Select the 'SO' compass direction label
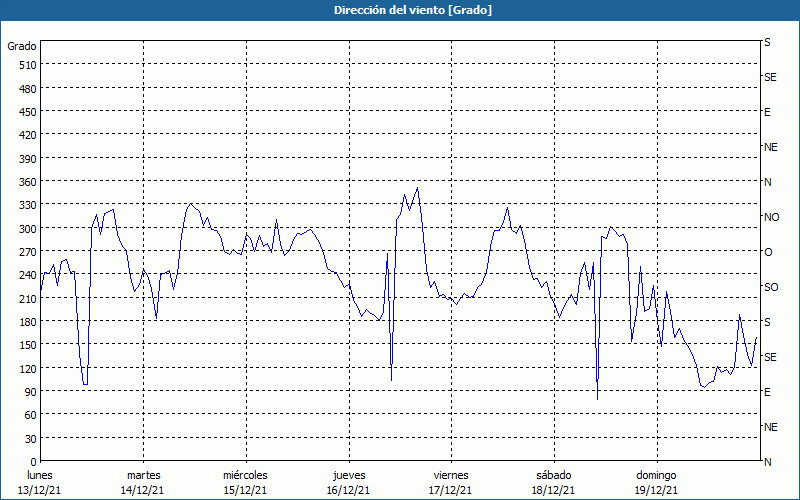This screenshot has height=500, width=800. (771, 287)
